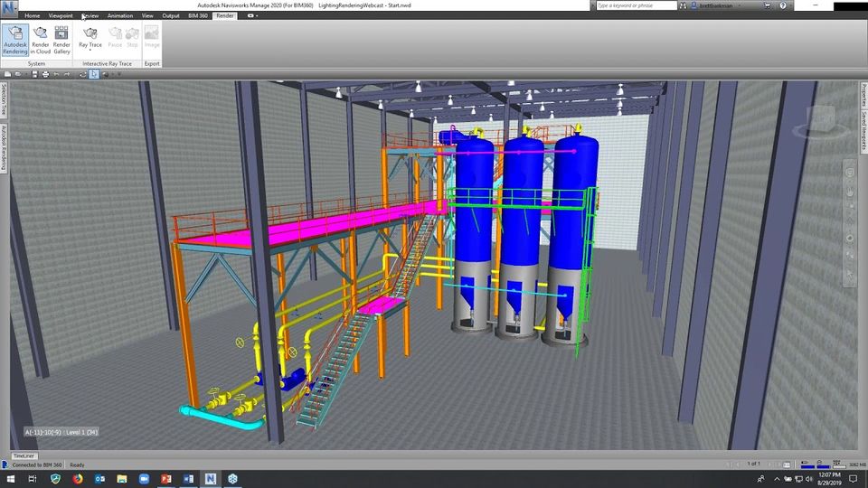868x488 pixels.
Task: Export the rendered Image
Action: (x=152, y=38)
